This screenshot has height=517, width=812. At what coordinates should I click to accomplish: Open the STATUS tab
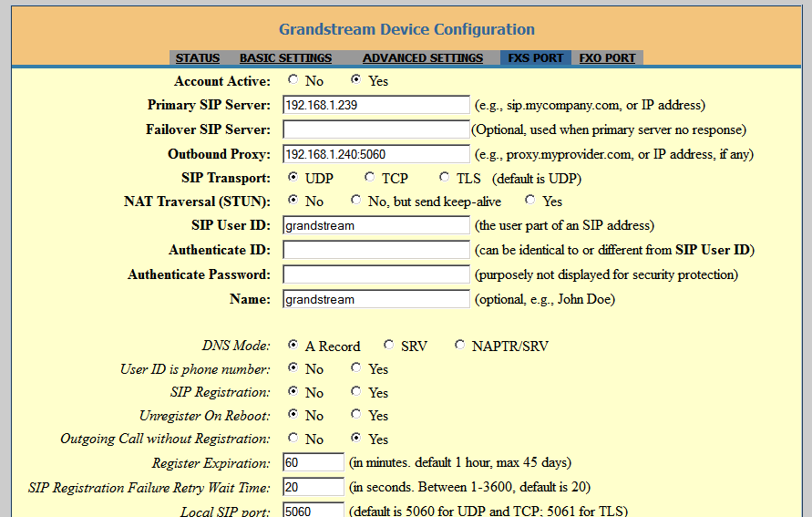click(197, 58)
